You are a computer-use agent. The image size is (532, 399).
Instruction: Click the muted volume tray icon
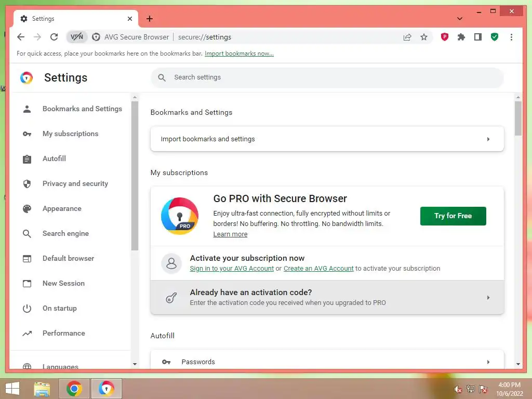point(458,389)
